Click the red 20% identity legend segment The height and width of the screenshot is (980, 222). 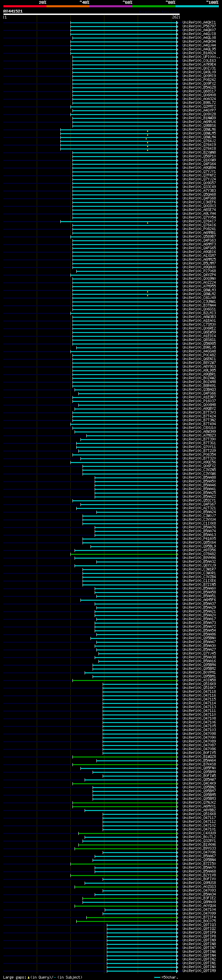click(x=25, y=6)
